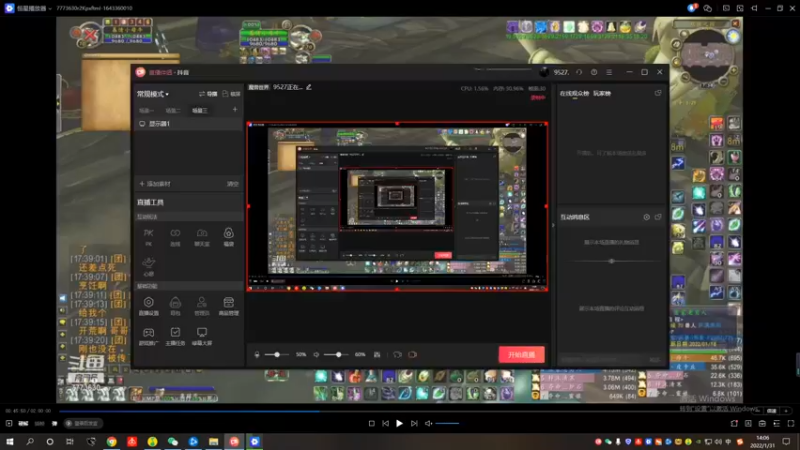Open the 商品管理 product management tool
Screen dimensions: 800x450
(229, 306)
